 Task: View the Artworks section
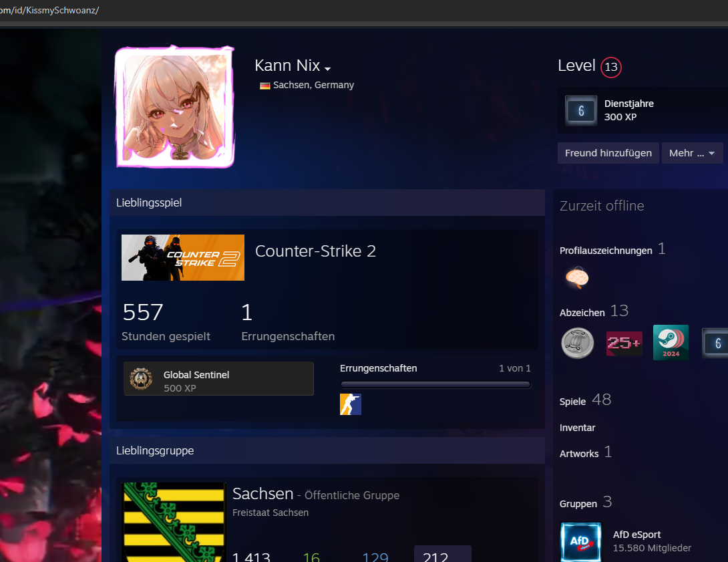(579, 454)
